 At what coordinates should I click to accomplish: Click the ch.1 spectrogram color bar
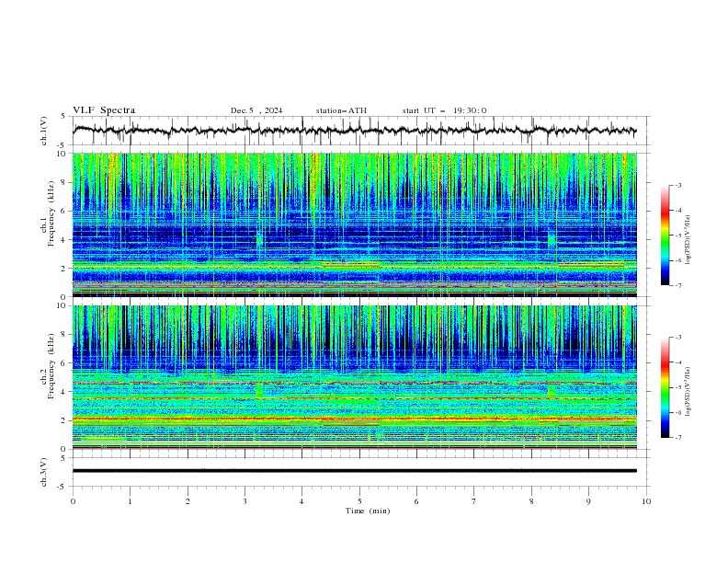(x=665, y=236)
